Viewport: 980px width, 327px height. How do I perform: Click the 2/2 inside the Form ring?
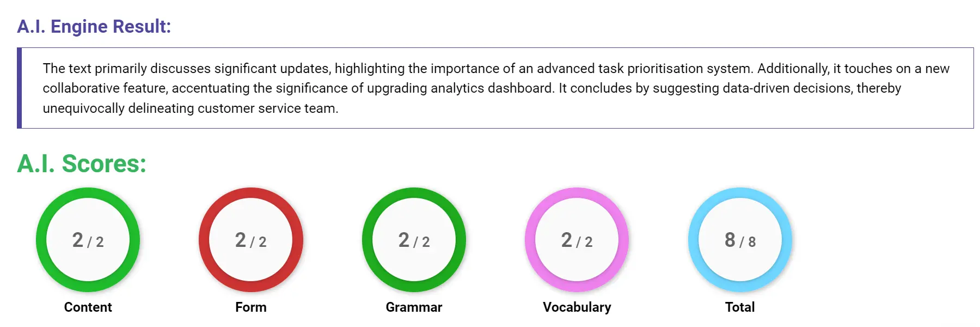251,240
